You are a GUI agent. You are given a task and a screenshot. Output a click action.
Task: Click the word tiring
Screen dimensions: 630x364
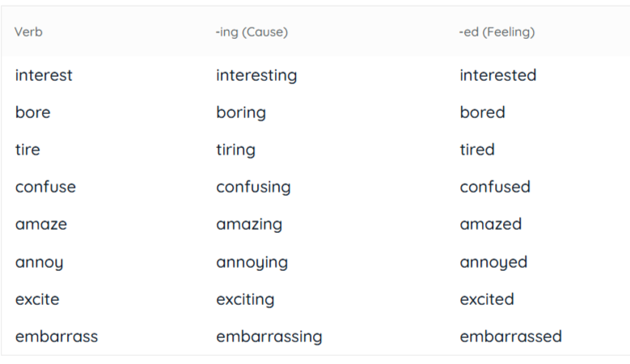click(236, 150)
